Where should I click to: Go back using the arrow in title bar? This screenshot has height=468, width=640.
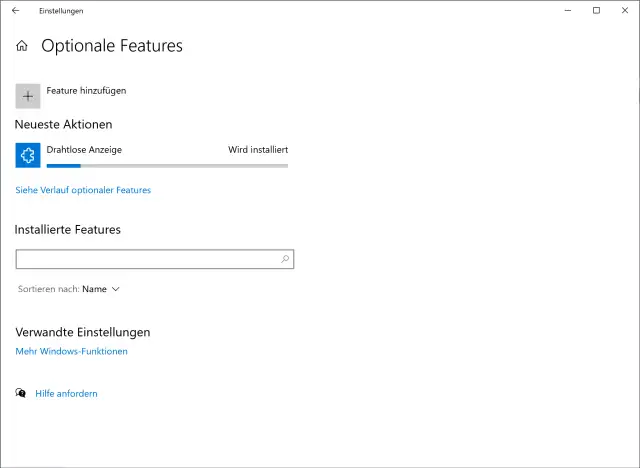pyautogui.click(x=15, y=11)
